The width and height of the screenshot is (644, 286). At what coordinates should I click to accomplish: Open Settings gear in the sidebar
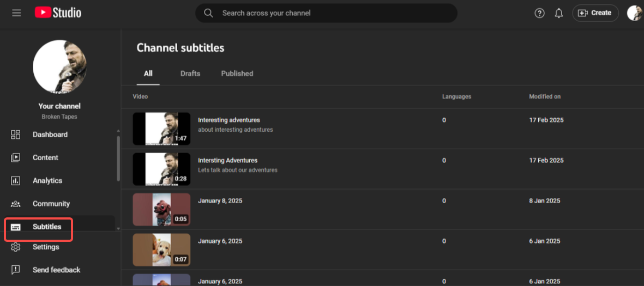point(45,247)
